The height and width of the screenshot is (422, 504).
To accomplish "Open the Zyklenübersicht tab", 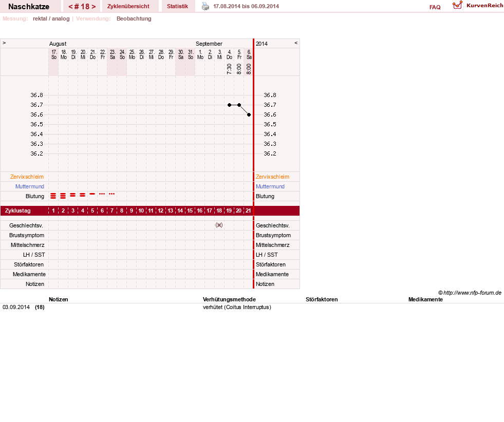I will pos(128,6).
